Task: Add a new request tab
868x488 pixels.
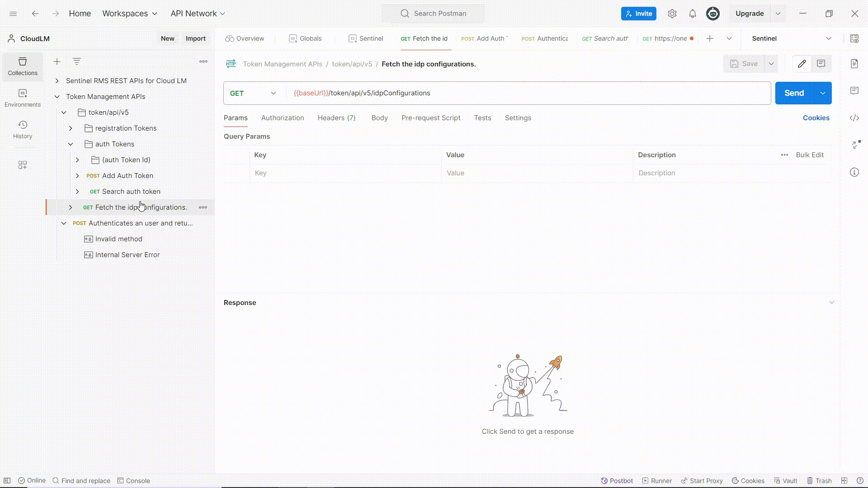Action: 710,38
